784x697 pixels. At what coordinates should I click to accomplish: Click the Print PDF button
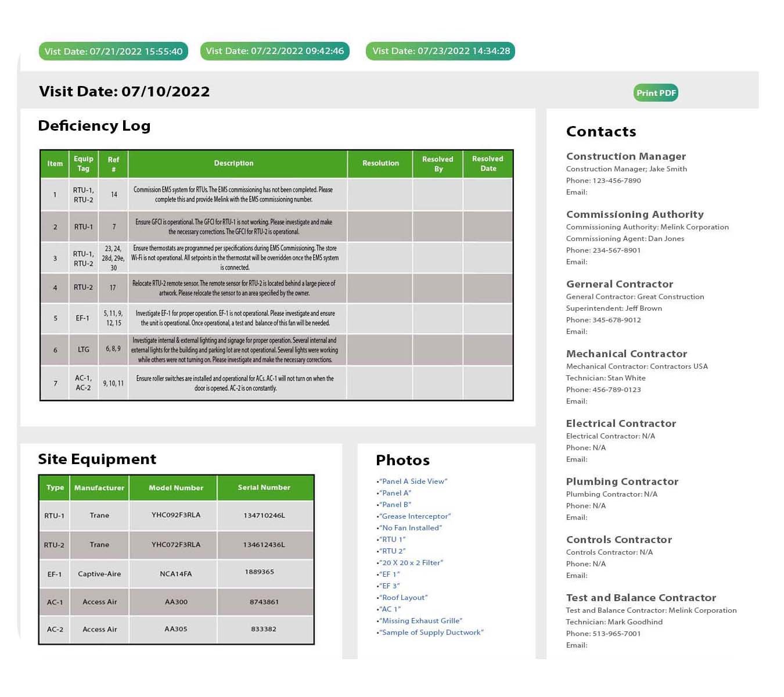(656, 93)
